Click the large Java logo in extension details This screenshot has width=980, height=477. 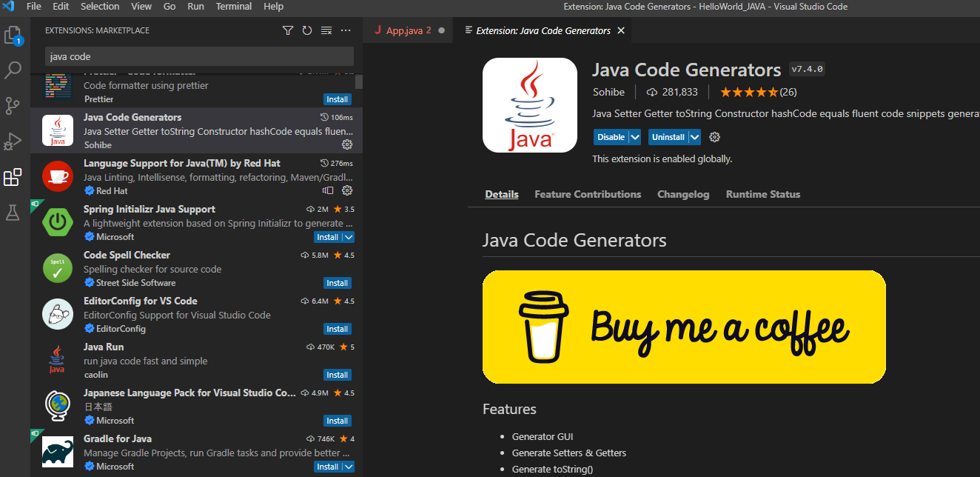pos(530,105)
